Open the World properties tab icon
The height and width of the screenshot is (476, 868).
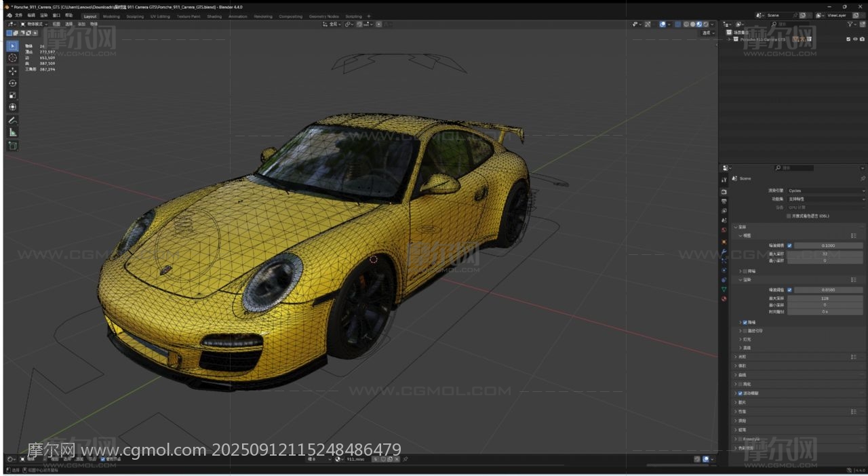(724, 231)
